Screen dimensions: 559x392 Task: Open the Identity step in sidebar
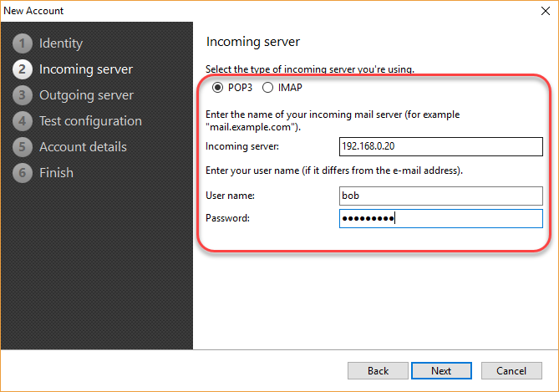point(61,43)
